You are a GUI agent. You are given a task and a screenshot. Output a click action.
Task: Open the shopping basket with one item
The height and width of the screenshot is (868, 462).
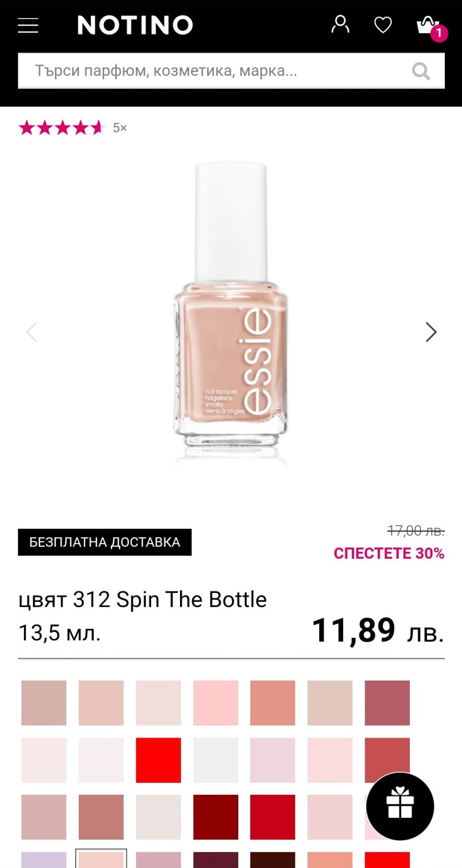pos(428,25)
